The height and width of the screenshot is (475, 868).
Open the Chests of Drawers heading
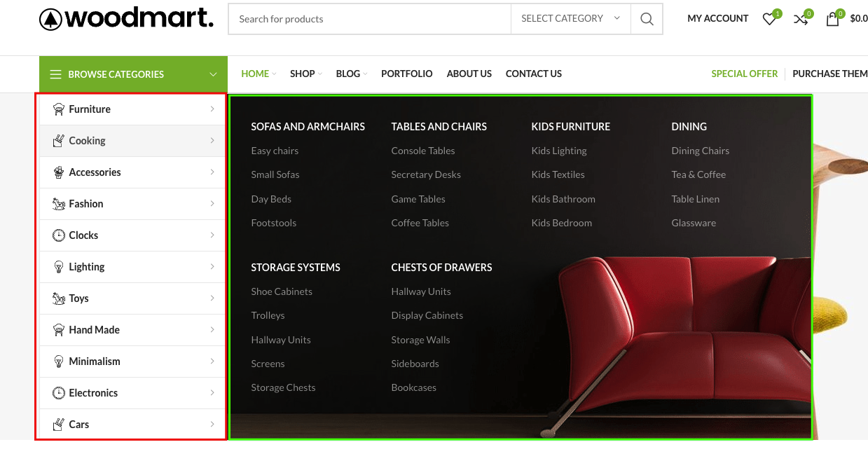(442, 268)
